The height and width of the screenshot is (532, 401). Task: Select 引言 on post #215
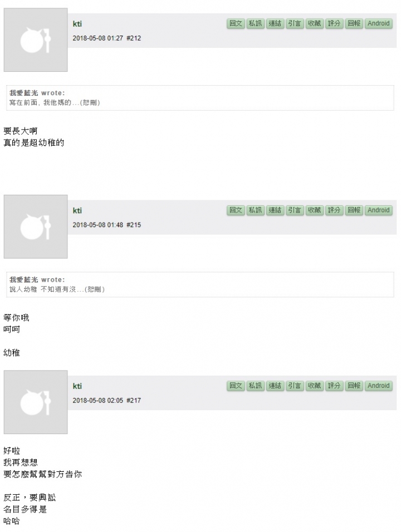point(295,210)
